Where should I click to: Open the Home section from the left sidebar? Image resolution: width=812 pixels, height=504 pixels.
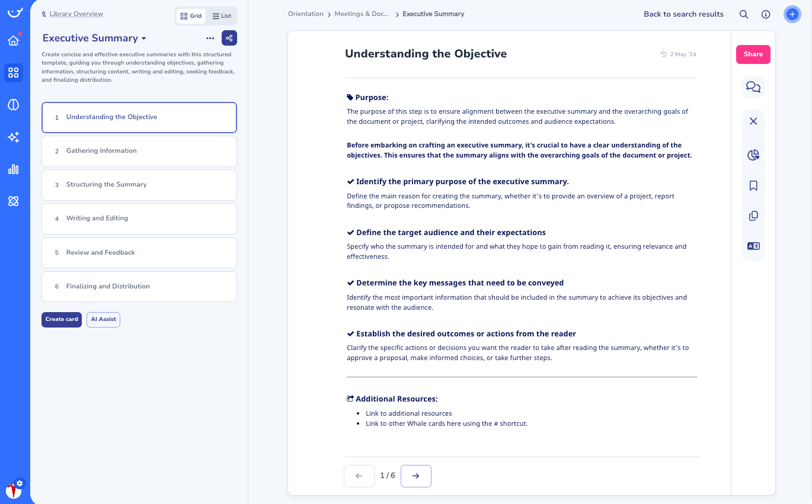tap(14, 41)
